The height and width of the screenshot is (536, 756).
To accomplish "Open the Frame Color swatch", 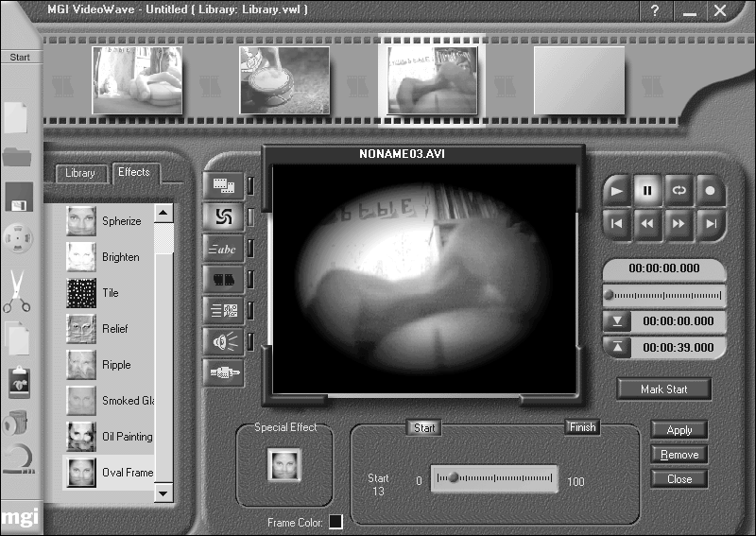I will (335, 522).
